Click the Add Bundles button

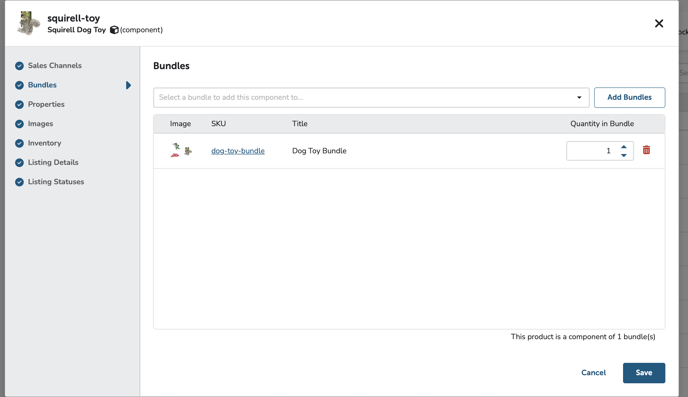pyautogui.click(x=629, y=97)
